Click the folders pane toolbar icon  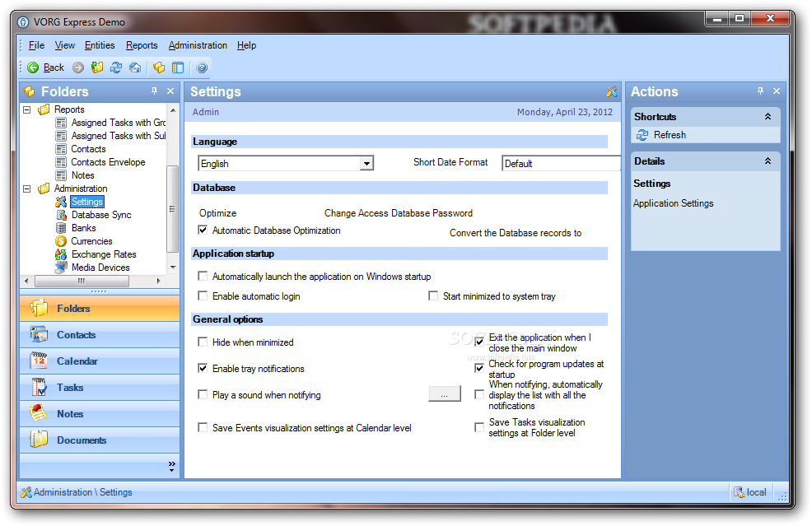159,67
